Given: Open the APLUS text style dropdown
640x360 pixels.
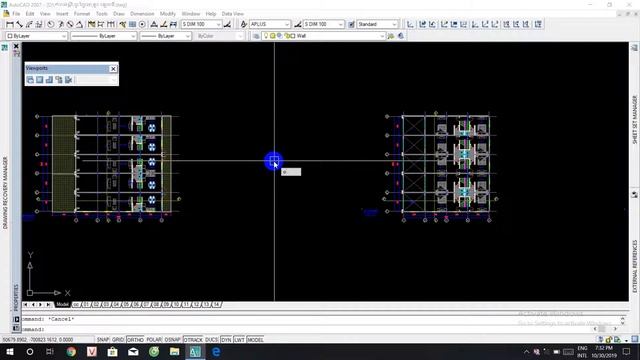Looking at the screenshot, I should 270,24.
